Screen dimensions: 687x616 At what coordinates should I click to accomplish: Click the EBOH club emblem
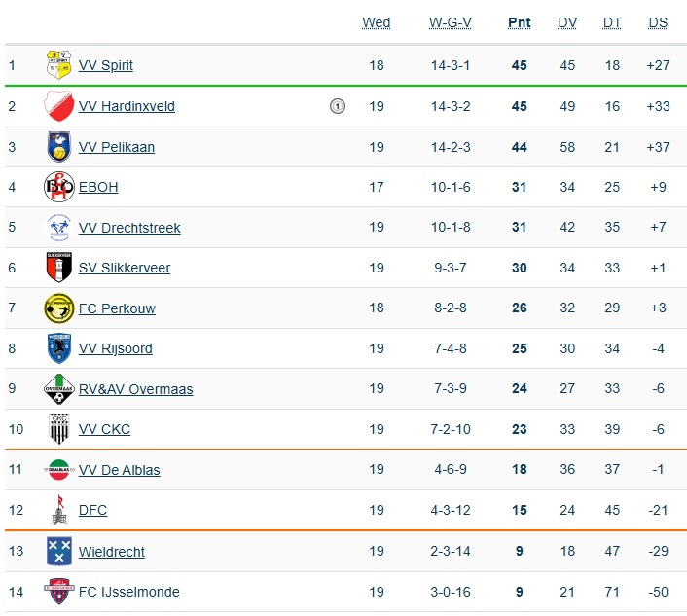[59, 187]
